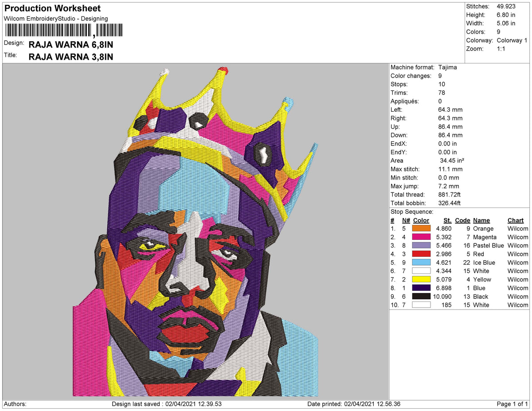
Task: Click the 'Name' column header
Action: [481, 220]
